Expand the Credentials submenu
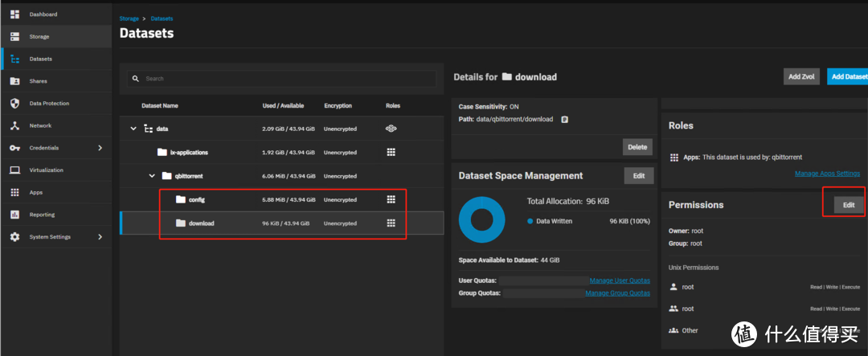 (x=100, y=148)
